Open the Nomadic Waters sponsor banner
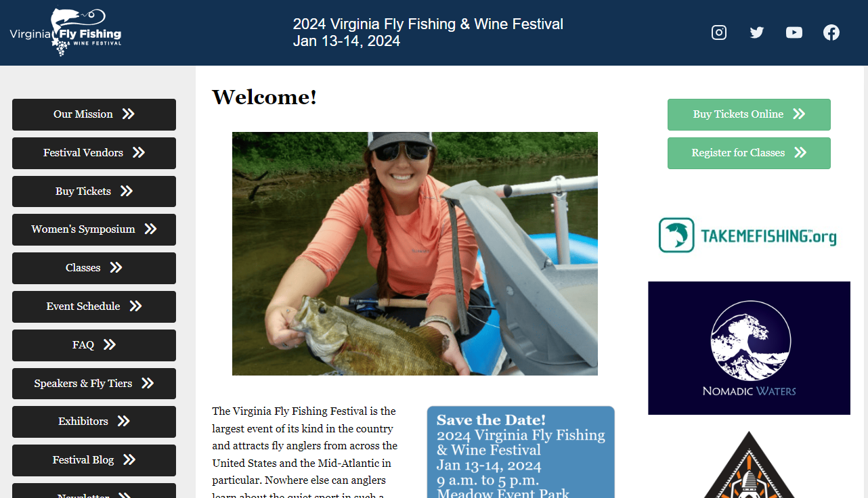 point(749,348)
